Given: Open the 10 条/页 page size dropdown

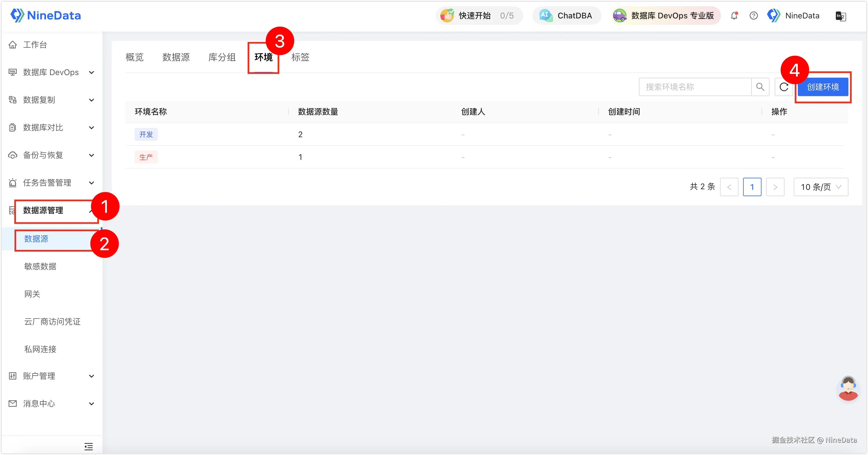Looking at the screenshot, I should (x=821, y=187).
